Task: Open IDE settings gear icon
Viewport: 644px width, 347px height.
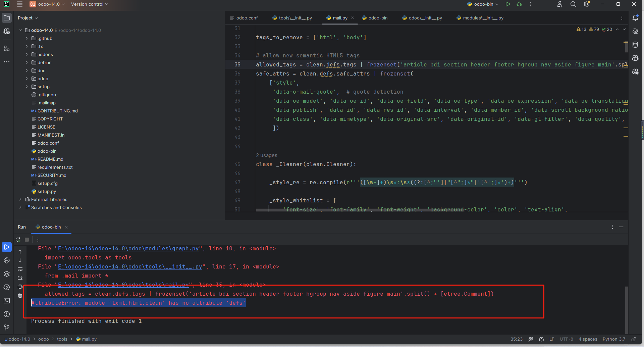Action: [x=587, y=4]
